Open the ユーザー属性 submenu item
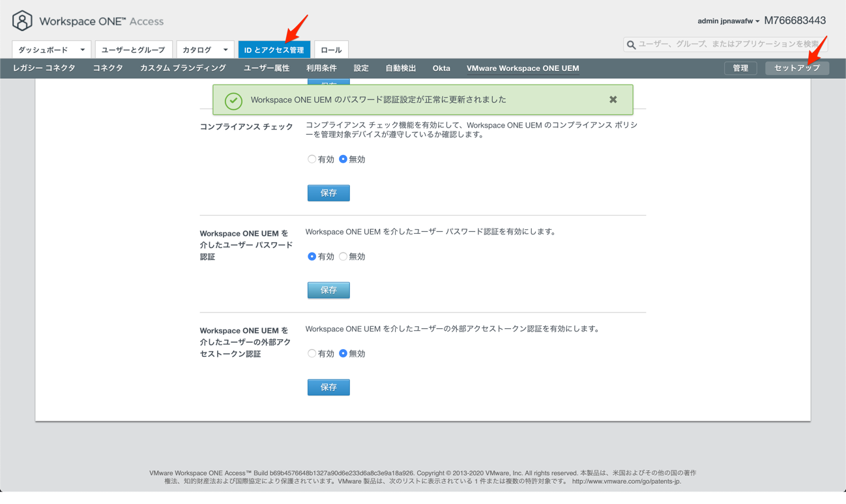Image resolution: width=846 pixels, height=504 pixels. pos(267,68)
